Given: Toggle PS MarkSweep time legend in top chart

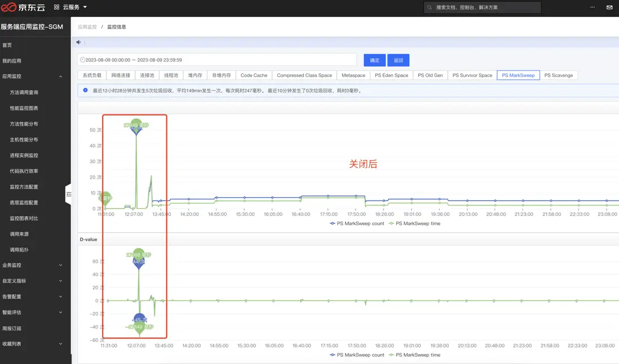Looking at the screenshot, I should pyautogui.click(x=418, y=224).
